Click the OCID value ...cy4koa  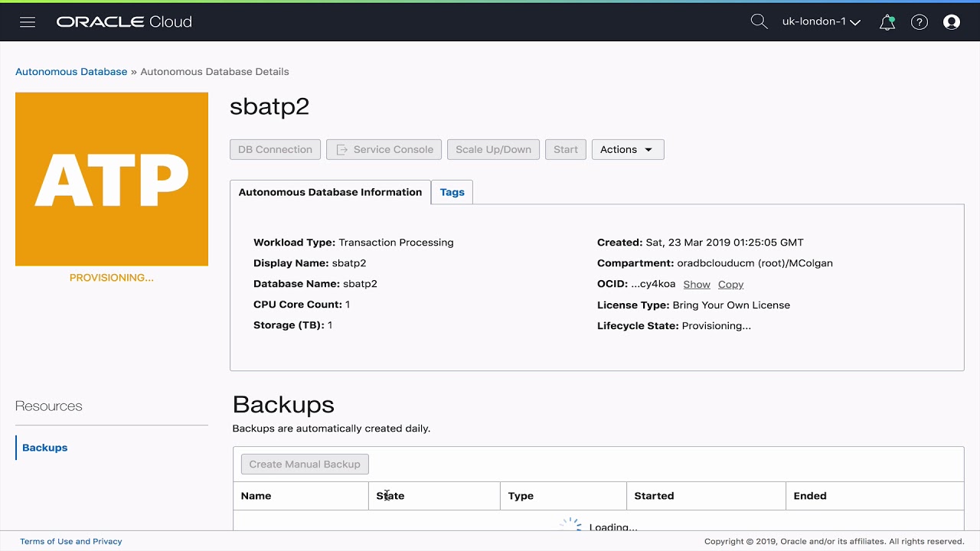click(653, 284)
